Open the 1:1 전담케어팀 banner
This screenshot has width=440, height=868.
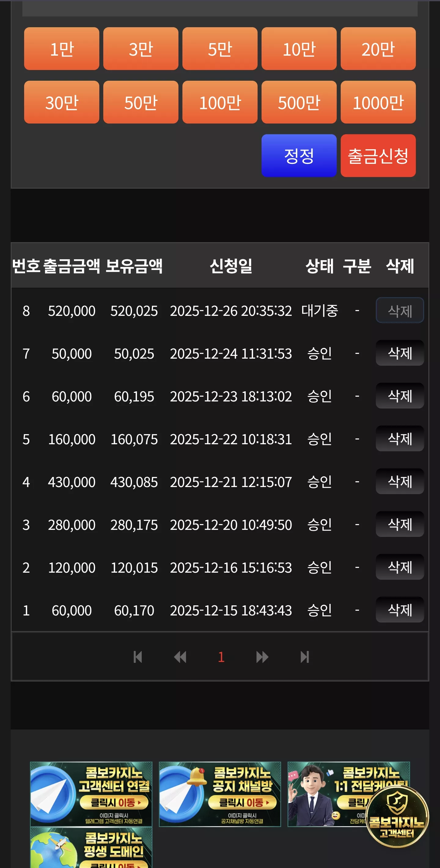coord(327,794)
